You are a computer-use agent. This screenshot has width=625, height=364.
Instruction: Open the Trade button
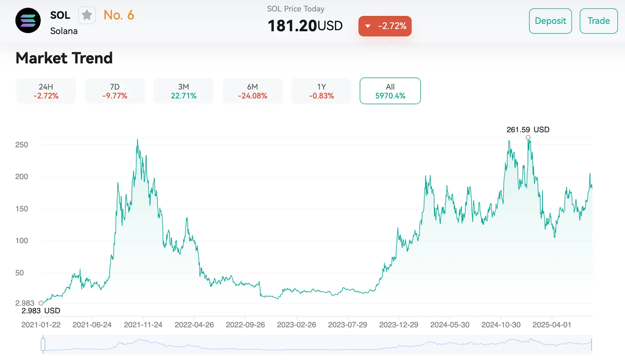[x=598, y=21]
